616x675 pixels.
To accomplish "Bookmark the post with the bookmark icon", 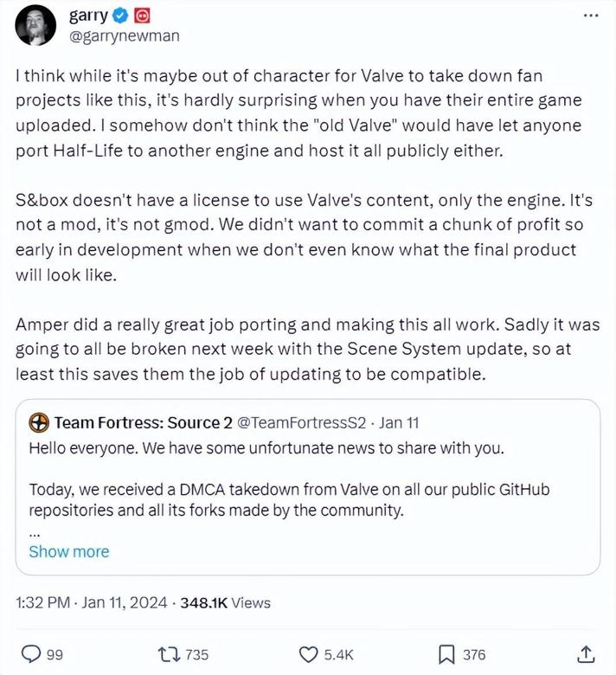I will [x=447, y=654].
